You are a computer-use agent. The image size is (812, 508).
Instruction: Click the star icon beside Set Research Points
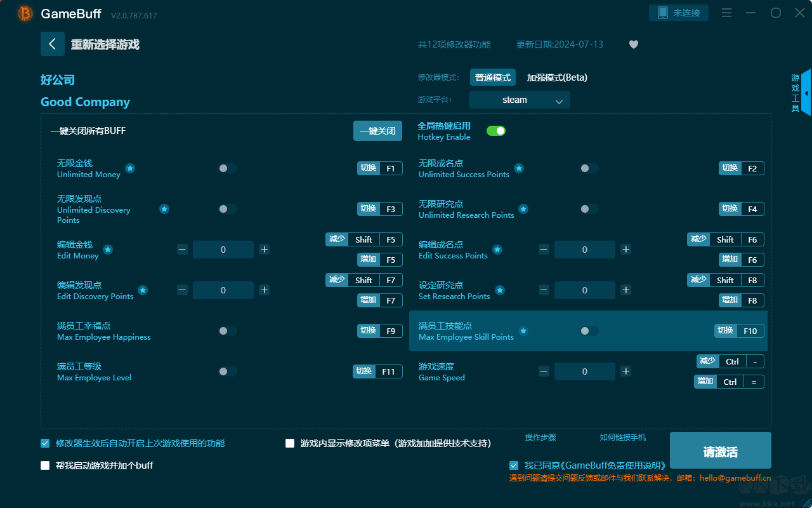coord(500,290)
